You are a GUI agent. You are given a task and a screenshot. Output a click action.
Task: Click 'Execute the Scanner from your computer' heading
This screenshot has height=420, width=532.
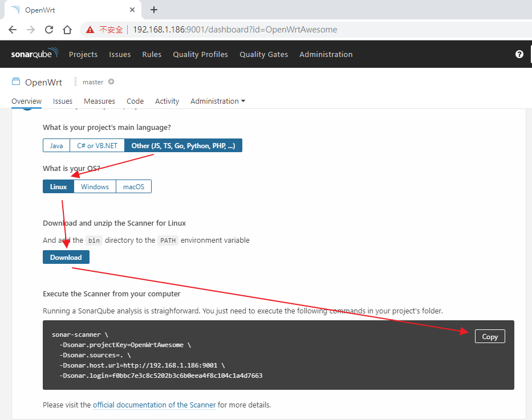coord(112,293)
